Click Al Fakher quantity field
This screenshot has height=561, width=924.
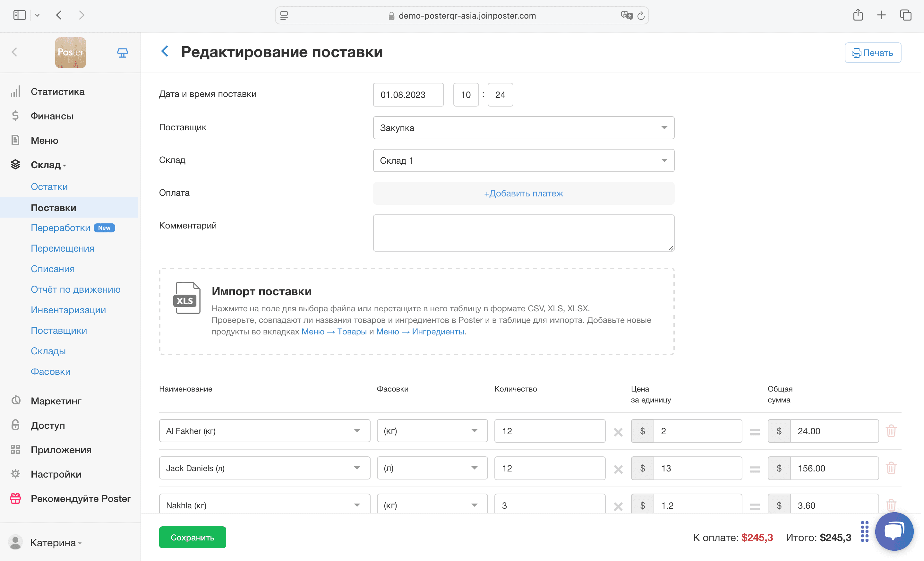[550, 431]
